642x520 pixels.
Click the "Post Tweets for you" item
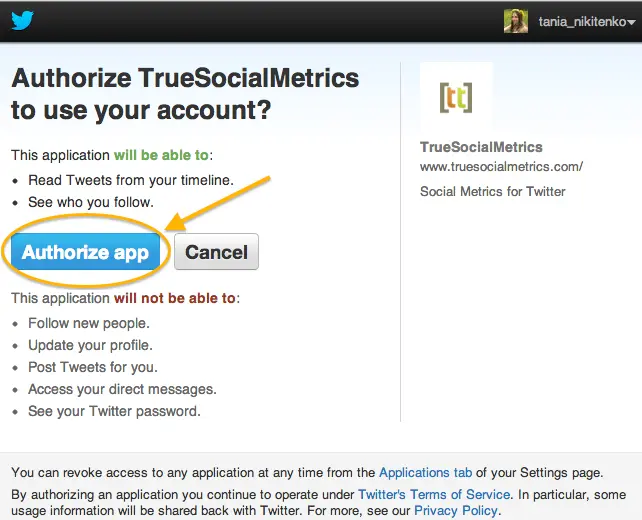(x=93, y=367)
